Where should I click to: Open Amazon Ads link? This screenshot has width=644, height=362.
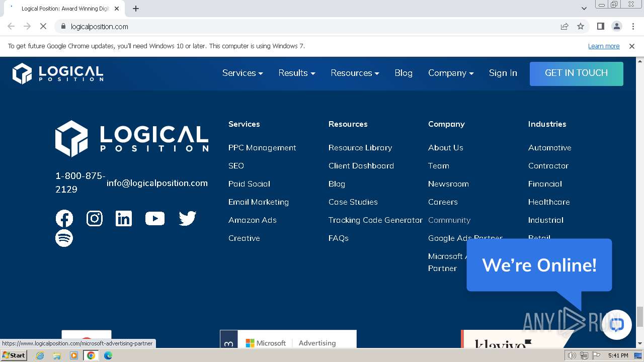[253, 220]
